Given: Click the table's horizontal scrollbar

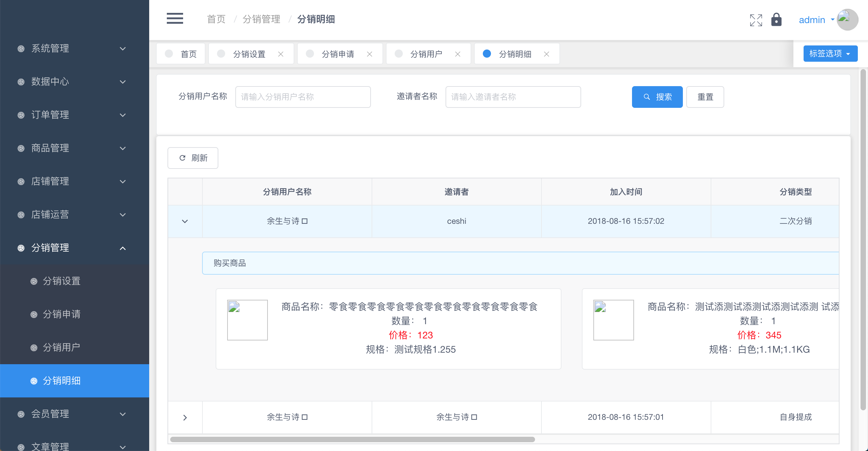Looking at the screenshot, I should (352, 439).
